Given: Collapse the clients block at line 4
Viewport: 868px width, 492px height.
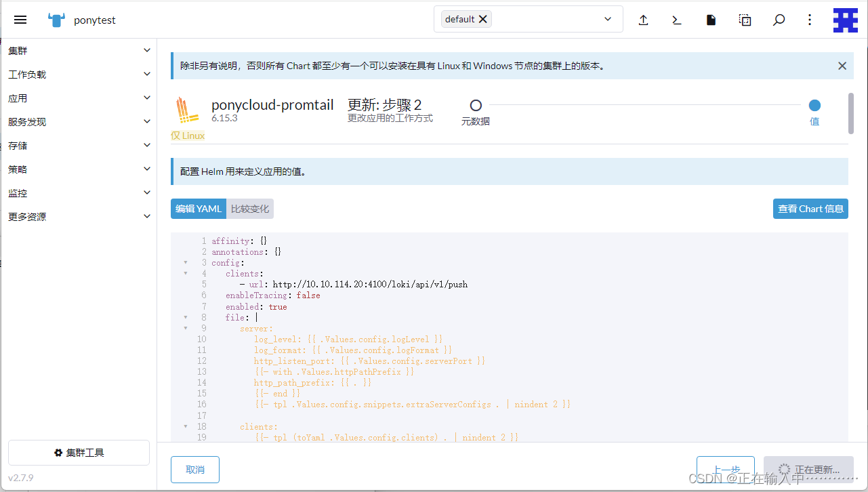Looking at the screenshot, I should [186, 274].
